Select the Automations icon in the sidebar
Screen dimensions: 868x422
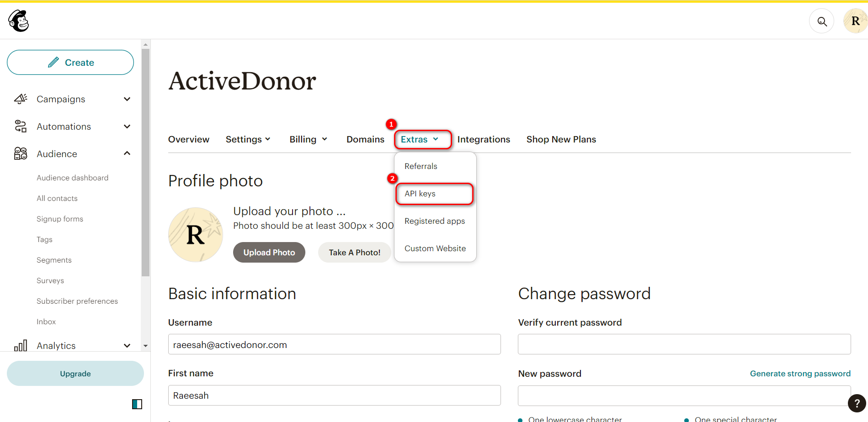[x=20, y=126]
